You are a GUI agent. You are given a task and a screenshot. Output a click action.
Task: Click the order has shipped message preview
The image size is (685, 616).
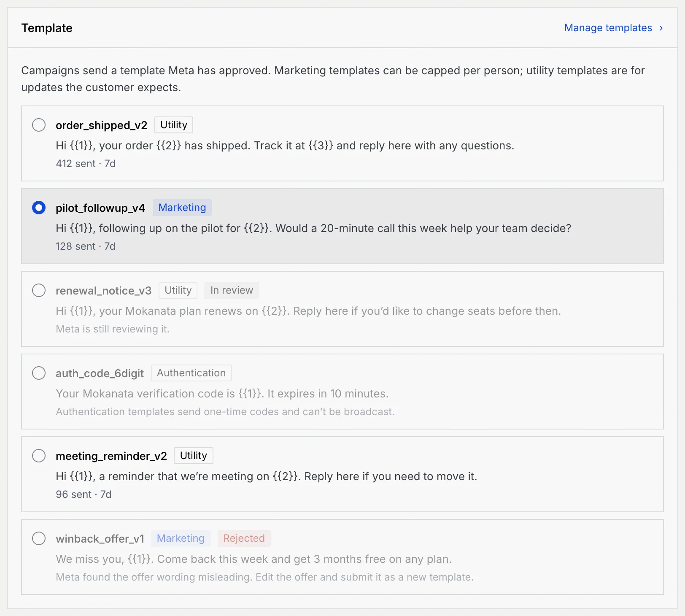[285, 146]
